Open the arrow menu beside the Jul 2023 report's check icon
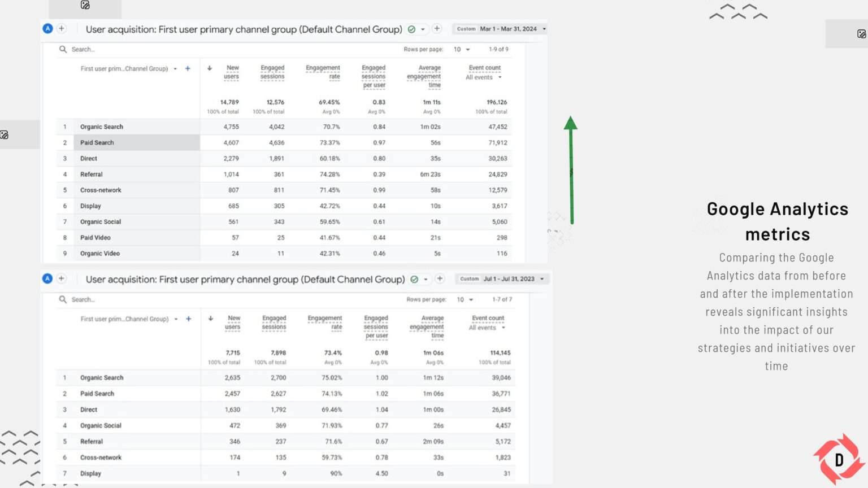868x488 pixels. click(426, 280)
